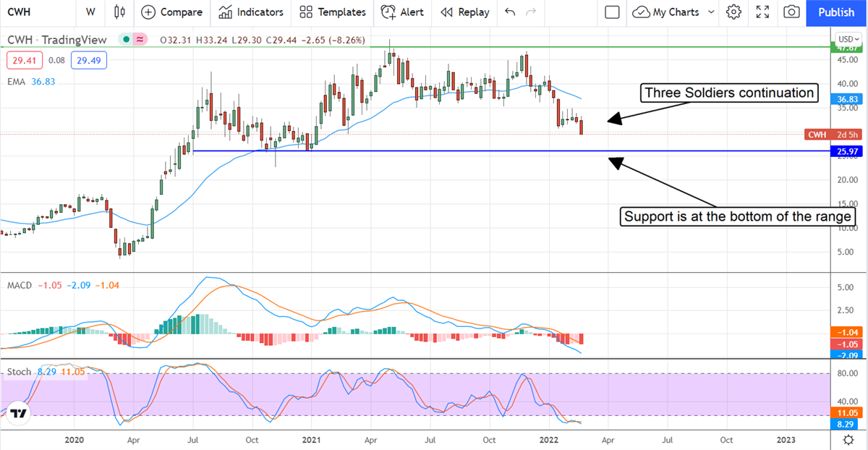Click the red CWH last price label

(834, 135)
